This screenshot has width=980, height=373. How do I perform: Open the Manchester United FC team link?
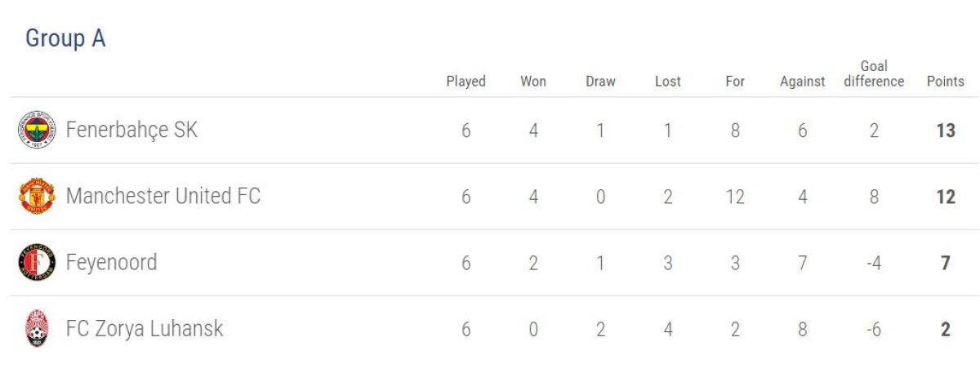pyautogui.click(x=163, y=196)
